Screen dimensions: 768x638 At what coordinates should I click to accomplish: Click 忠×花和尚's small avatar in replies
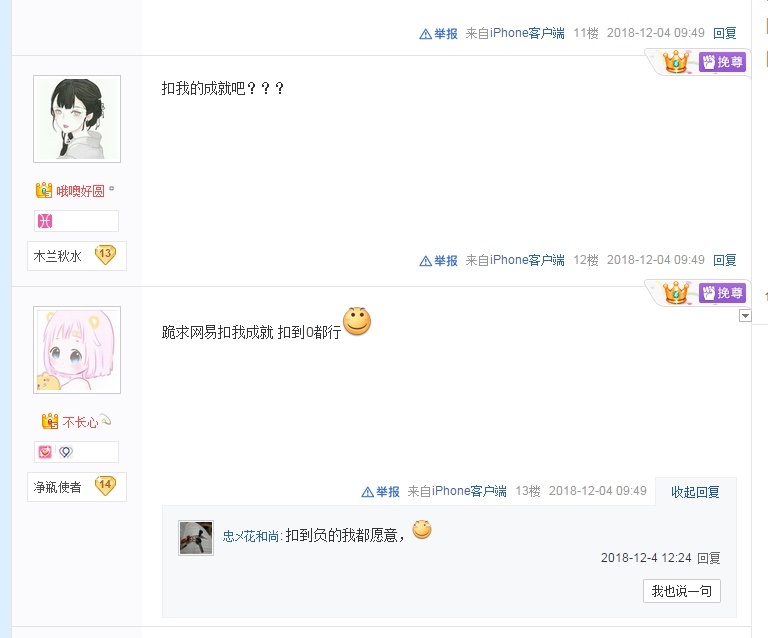tap(196, 538)
